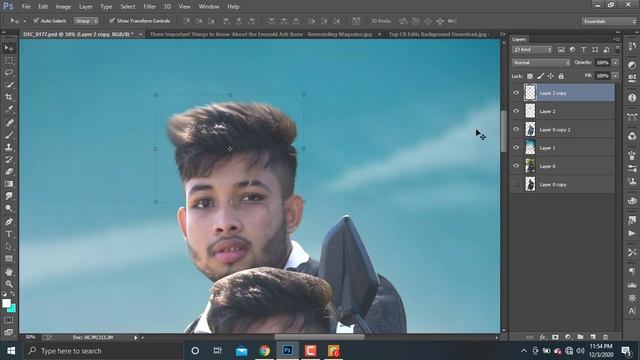Show hidden Layer 0 copy layer

tap(516, 184)
